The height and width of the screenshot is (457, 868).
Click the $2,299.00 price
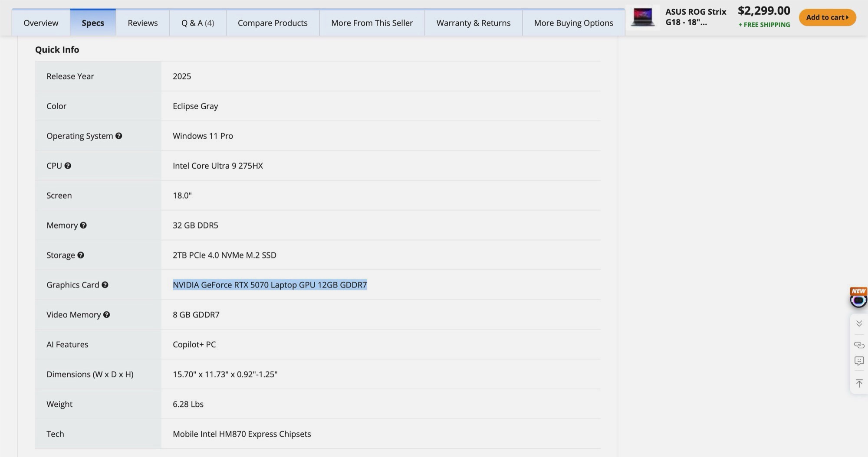tap(764, 10)
